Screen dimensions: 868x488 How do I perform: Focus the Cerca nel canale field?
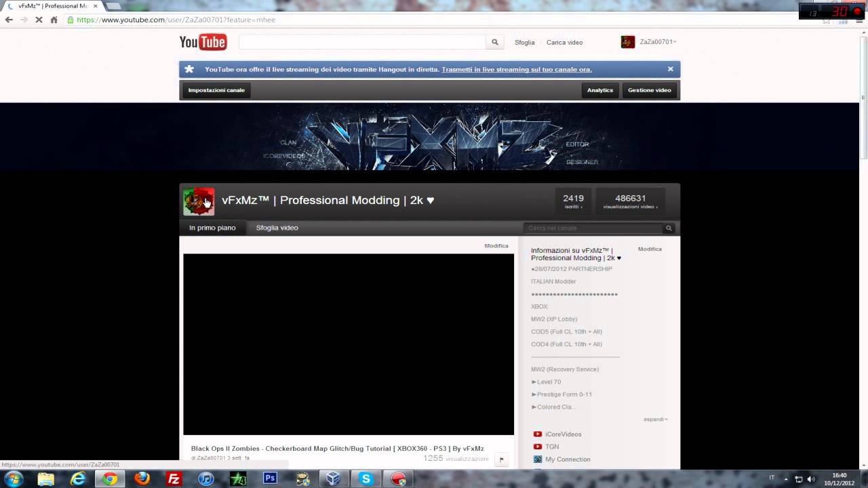(593, 228)
